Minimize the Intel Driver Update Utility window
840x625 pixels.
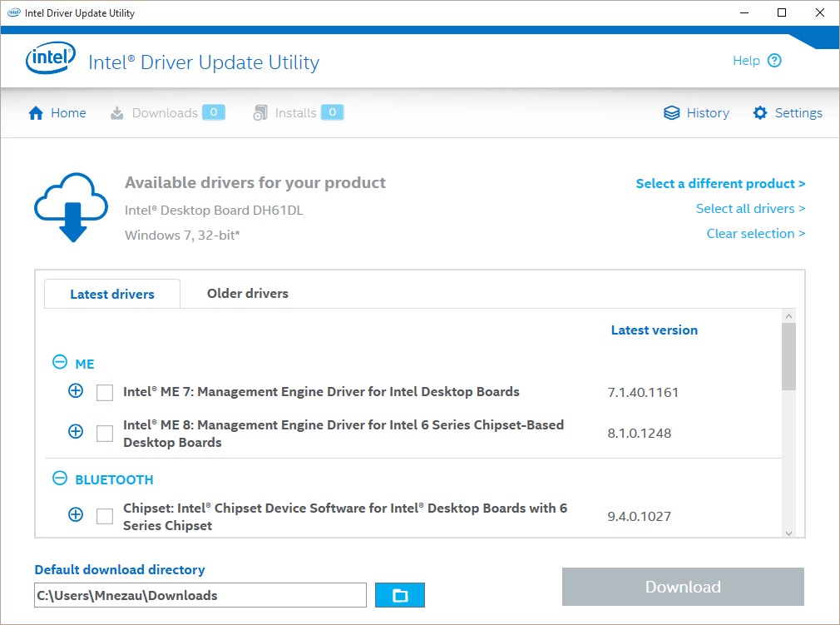tap(744, 12)
